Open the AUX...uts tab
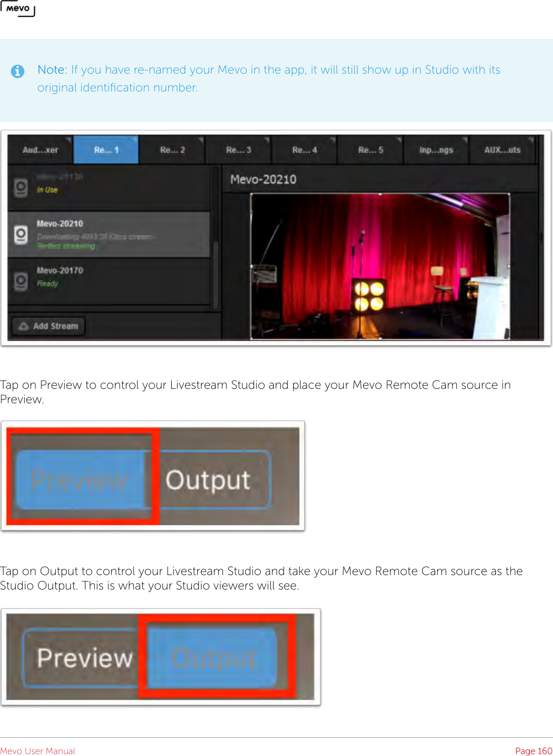553x756 pixels. coord(502,150)
